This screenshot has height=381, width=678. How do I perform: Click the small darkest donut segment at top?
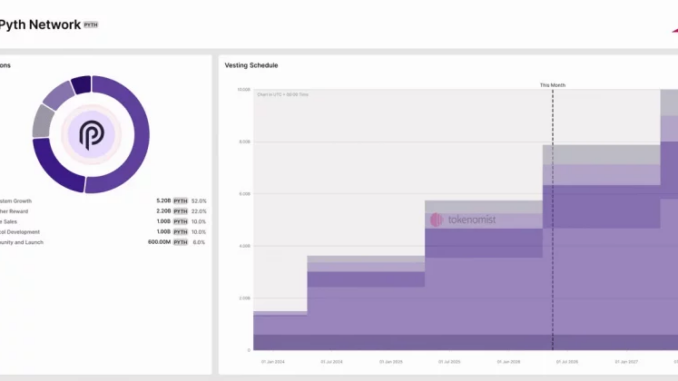82,84
